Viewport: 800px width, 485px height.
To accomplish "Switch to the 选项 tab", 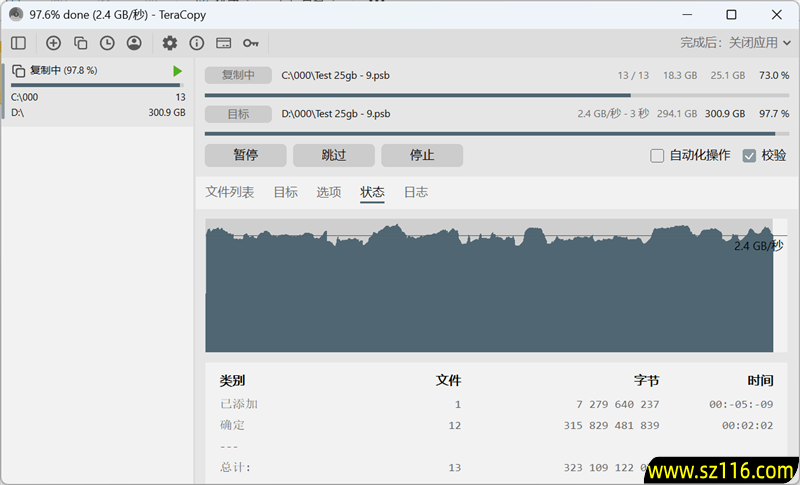I will (x=329, y=192).
